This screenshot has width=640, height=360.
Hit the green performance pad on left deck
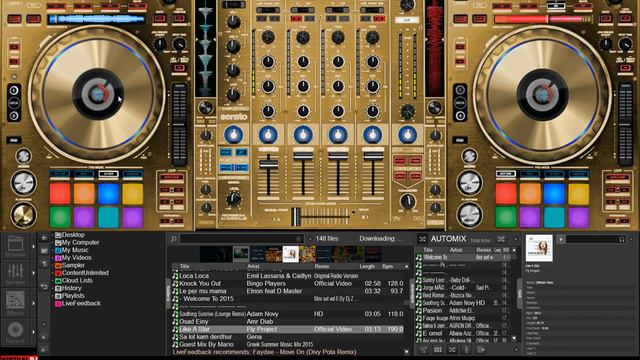pyautogui.click(x=60, y=217)
